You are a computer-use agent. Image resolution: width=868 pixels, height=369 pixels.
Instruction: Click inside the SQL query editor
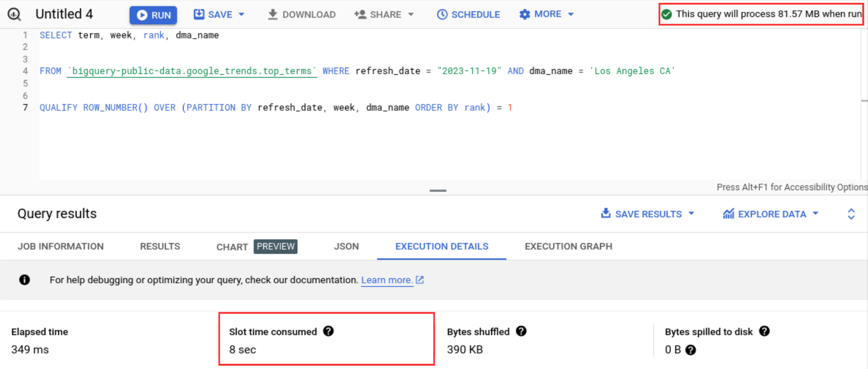pos(449,104)
